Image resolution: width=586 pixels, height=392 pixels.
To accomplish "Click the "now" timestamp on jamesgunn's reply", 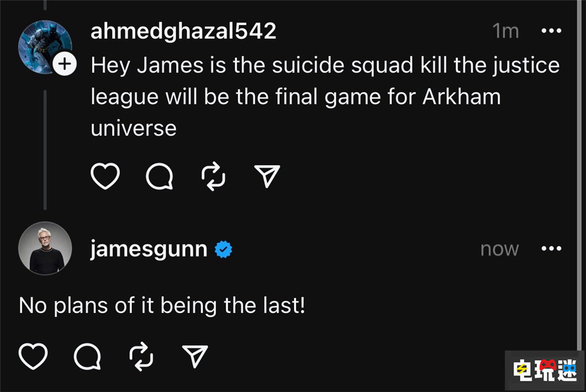I will (x=499, y=250).
